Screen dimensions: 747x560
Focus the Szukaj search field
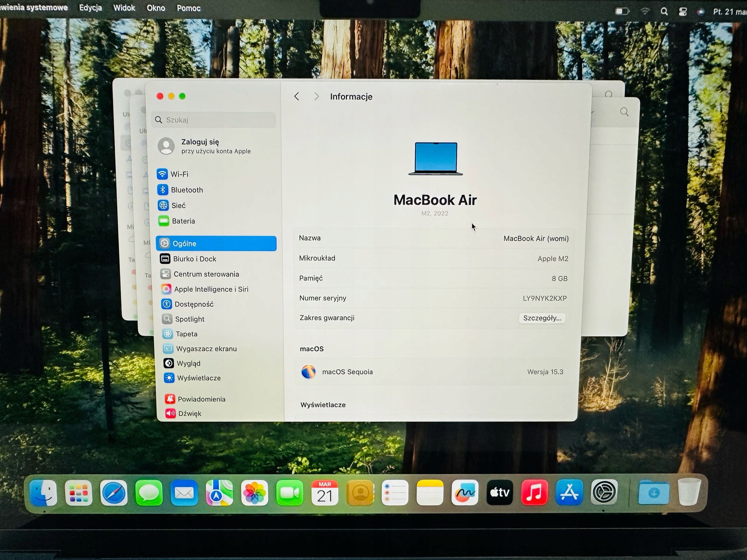(214, 120)
